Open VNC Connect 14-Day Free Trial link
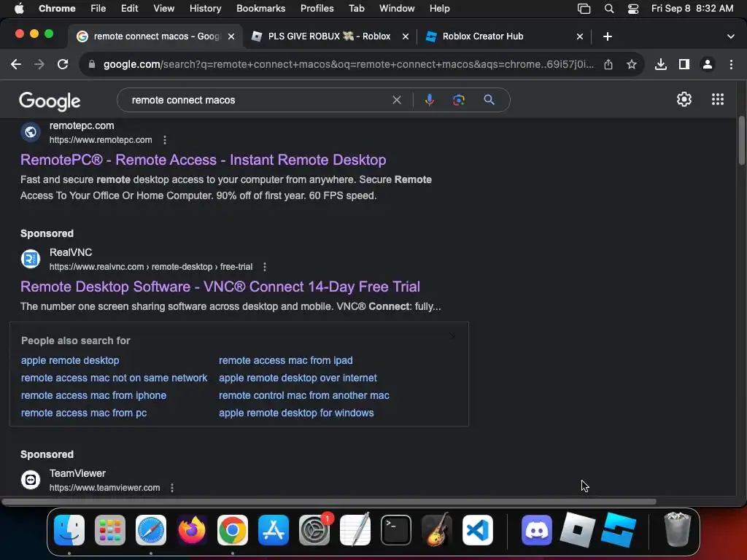 [220, 287]
